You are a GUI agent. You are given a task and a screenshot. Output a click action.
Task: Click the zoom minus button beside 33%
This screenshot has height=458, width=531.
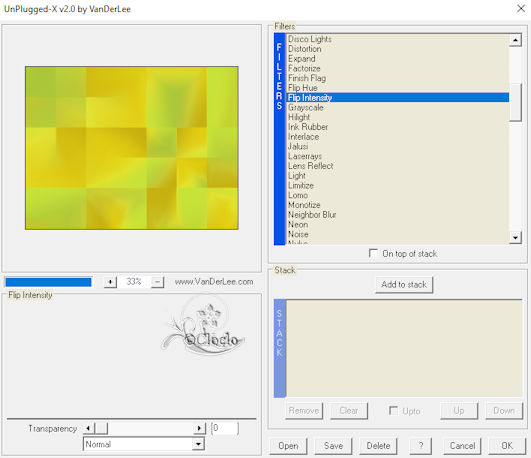(157, 282)
